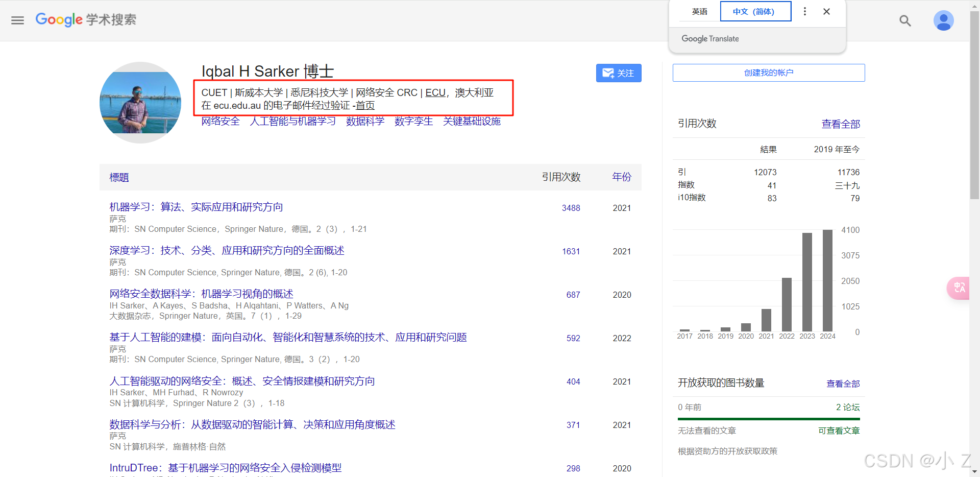Click the Google Scholar logo
The width and height of the screenshot is (980, 477).
[x=86, y=19]
